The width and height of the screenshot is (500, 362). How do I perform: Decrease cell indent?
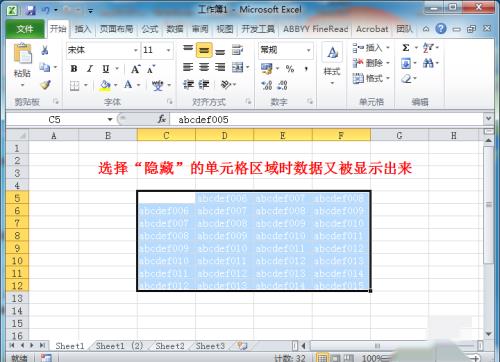(x=188, y=85)
